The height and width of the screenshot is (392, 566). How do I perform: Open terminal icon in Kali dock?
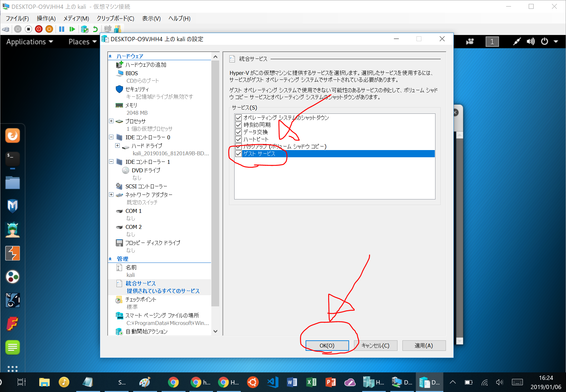coord(12,159)
